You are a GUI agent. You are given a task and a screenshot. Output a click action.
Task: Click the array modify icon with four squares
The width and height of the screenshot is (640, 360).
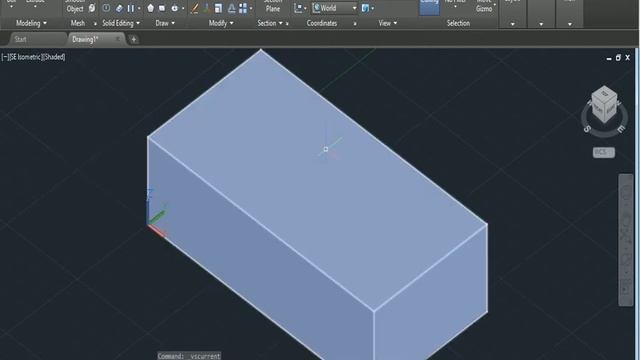point(243,8)
